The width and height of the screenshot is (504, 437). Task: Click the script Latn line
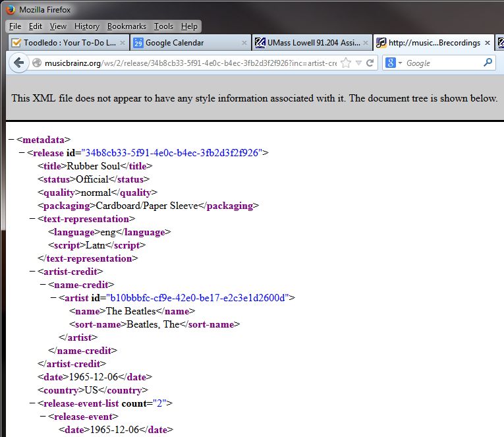97,245
